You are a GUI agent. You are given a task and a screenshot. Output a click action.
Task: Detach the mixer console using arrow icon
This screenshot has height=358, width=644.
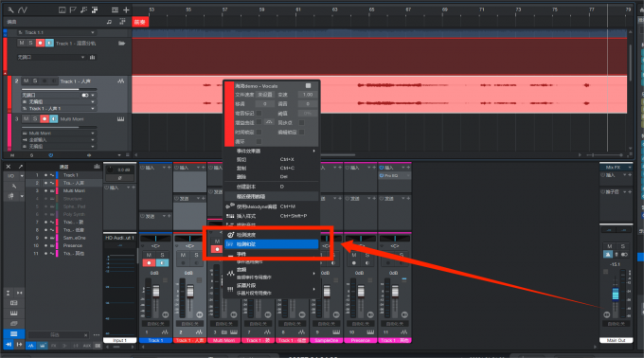(21, 167)
